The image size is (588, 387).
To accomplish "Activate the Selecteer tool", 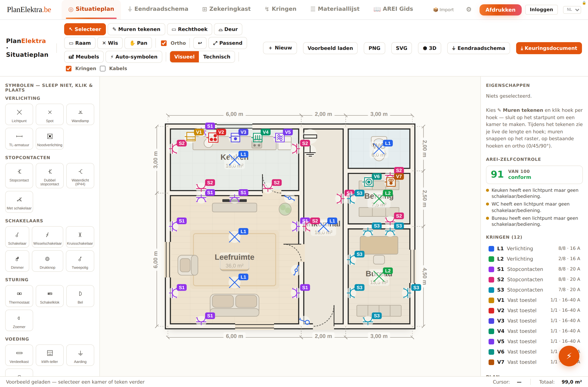I will (x=85, y=29).
